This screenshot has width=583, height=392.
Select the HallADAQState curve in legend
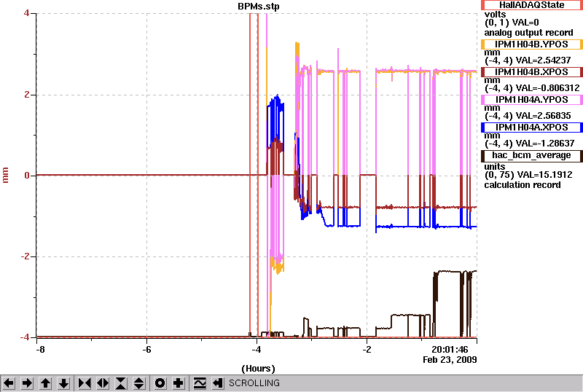(532, 5)
